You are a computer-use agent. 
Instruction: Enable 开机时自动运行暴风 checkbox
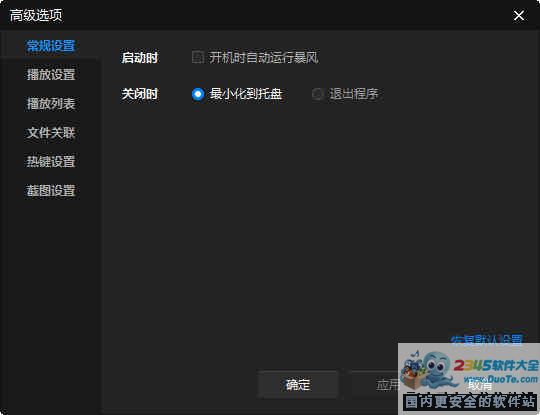[197, 57]
